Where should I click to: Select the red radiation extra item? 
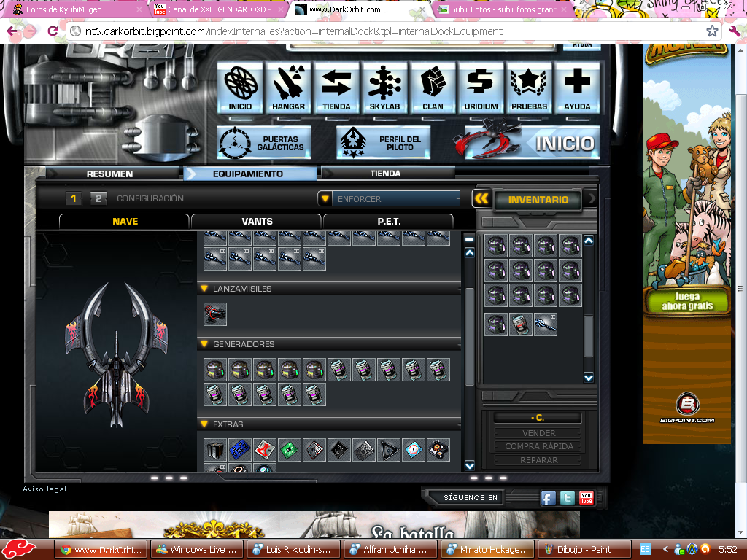[265, 450]
